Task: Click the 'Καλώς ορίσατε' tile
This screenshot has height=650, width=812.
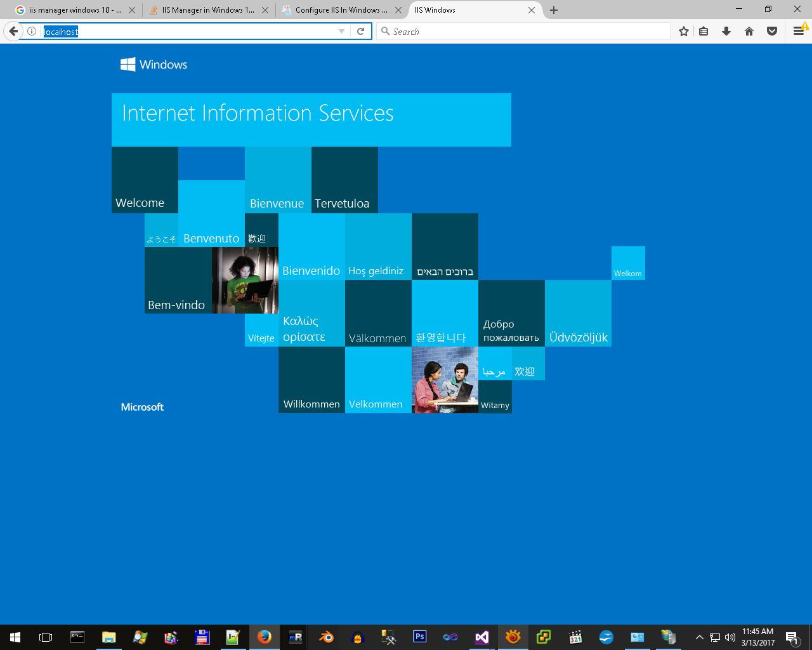Action: tap(311, 314)
